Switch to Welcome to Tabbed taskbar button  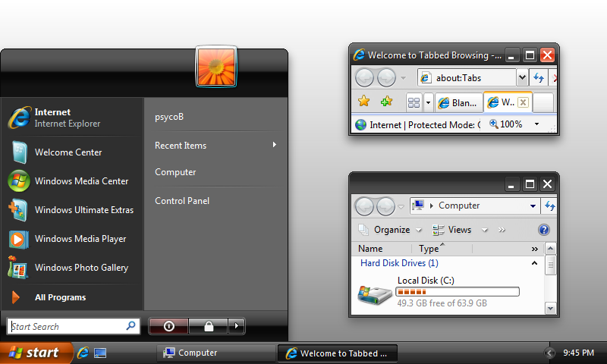click(x=338, y=353)
